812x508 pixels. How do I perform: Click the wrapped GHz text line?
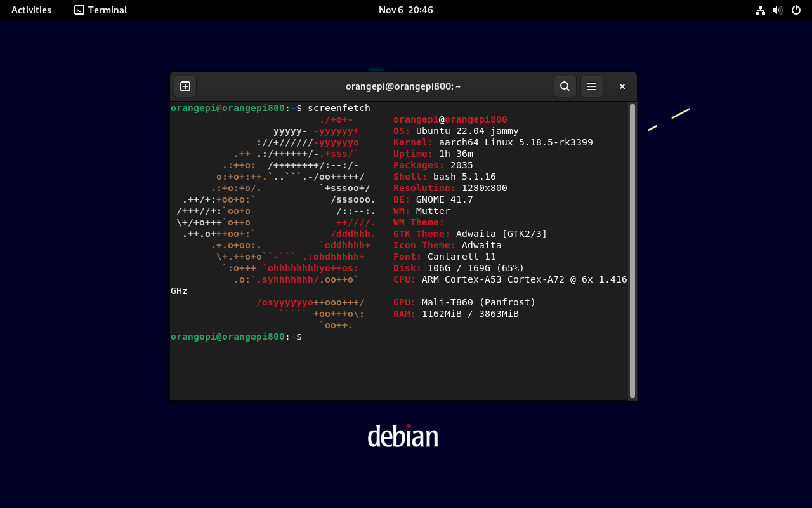tap(179, 291)
